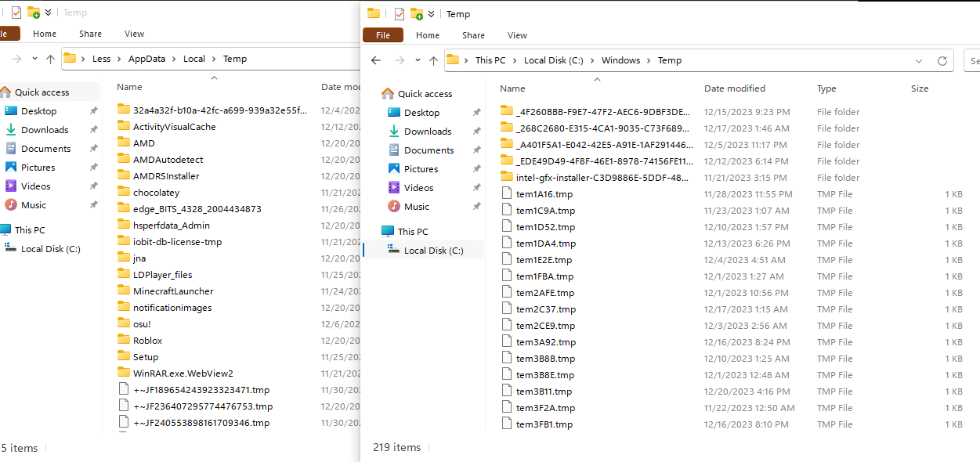Select This PC in right window sidebar
Screen dimensions: 980x462
point(412,232)
